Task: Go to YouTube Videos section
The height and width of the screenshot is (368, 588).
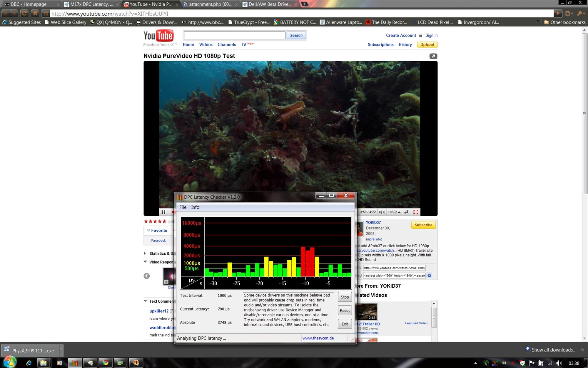Action: 206,45
